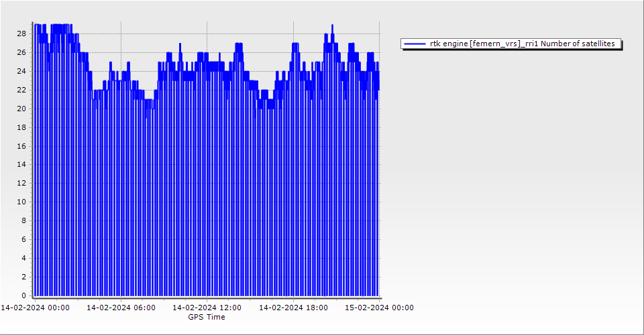The height and width of the screenshot is (335, 644).
Task: Click the number 24 on y-axis
Action: (21, 71)
